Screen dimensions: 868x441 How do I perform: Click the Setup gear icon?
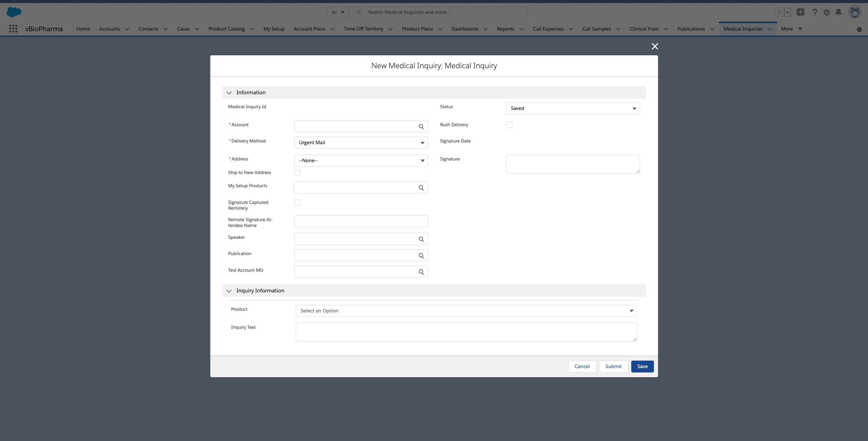pyautogui.click(x=826, y=12)
